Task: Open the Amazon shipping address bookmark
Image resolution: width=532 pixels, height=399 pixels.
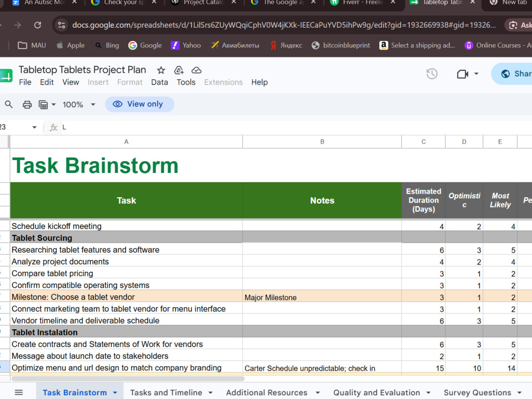Action: point(417,45)
